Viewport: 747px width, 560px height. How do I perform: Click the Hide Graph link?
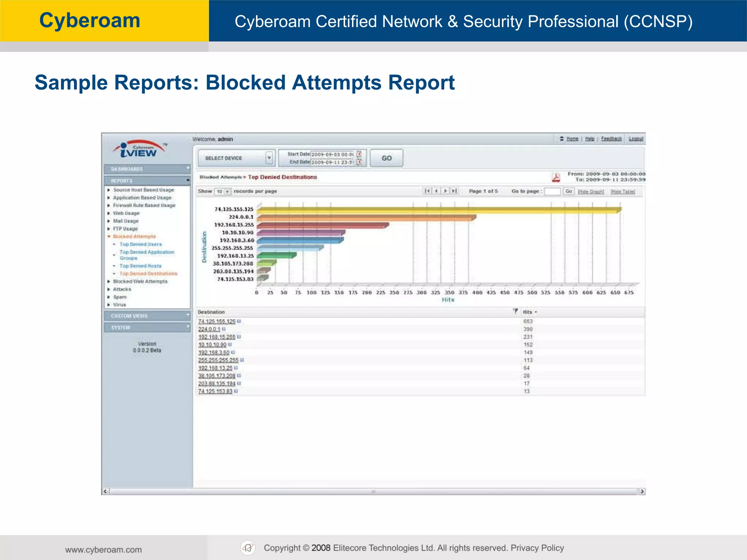(x=591, y=191)
